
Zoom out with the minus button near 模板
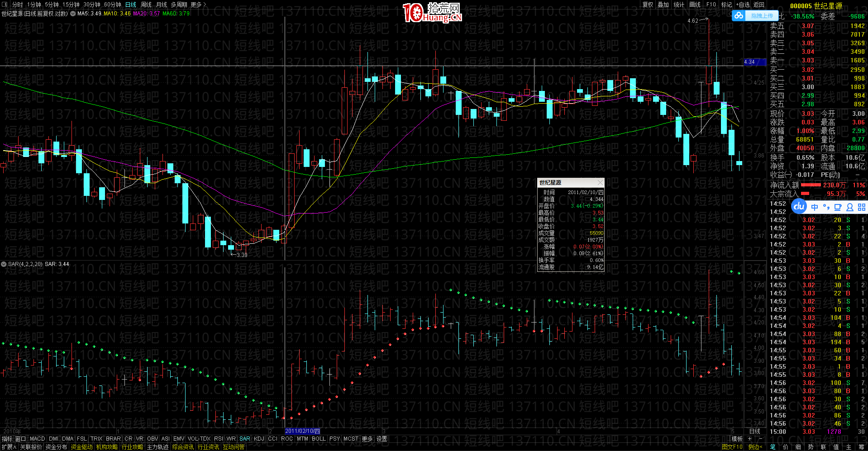coord(760,439)
